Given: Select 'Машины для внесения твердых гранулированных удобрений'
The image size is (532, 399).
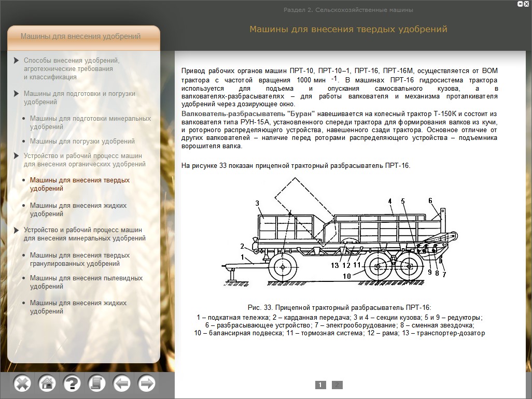Looking at the screenshot, I should pyautogui.click(x=80, y=259).
